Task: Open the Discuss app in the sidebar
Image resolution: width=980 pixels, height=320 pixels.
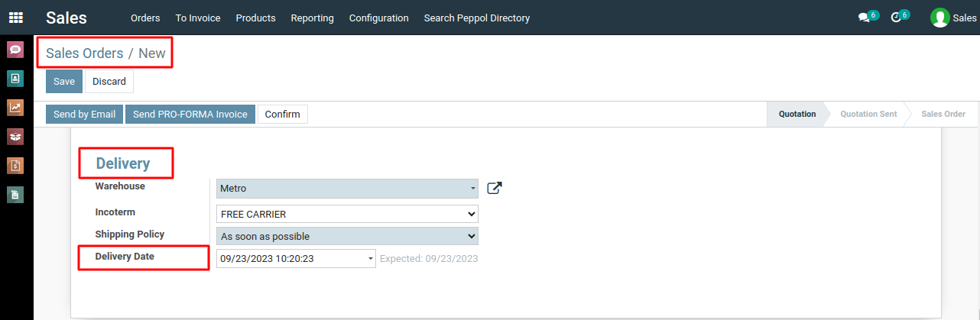Action: point(15,50)
